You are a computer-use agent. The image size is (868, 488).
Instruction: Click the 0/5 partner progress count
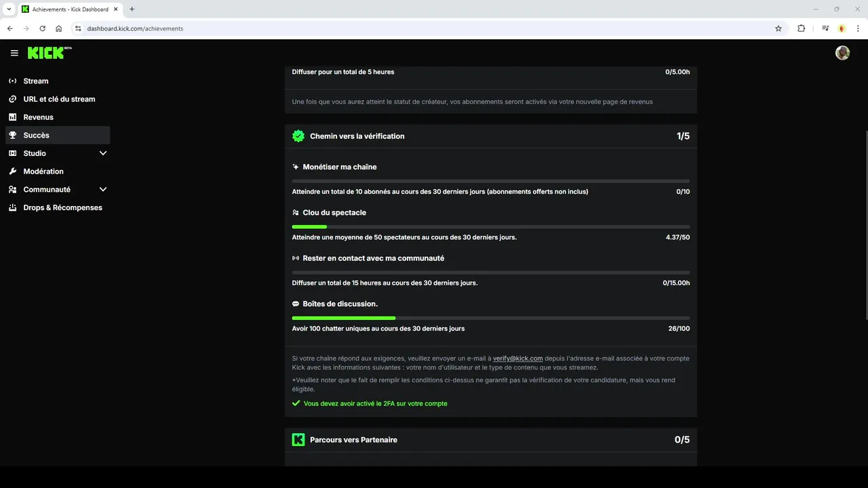click(x=682, y=440)
